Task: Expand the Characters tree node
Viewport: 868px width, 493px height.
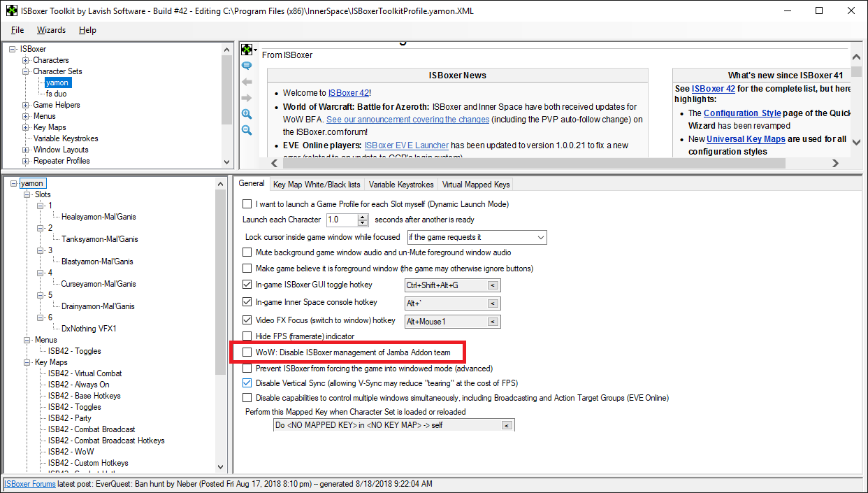Action: coord(26,60)
